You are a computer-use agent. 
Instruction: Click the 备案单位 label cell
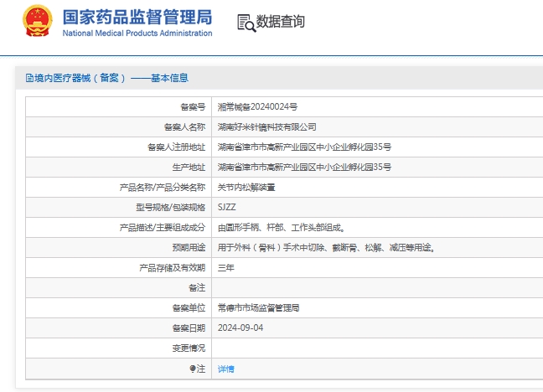119,308
